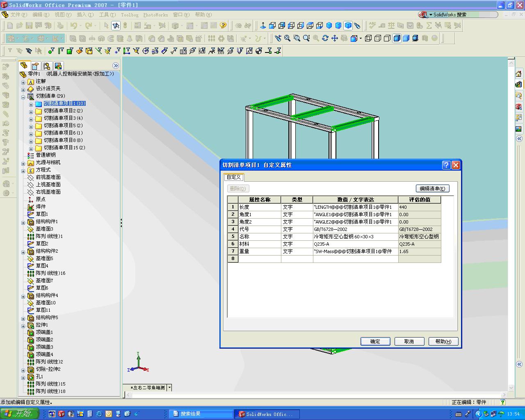Click the SolidWorks Help question mark icon
Viewport: 525px width, 420px height.
(223, 25)
